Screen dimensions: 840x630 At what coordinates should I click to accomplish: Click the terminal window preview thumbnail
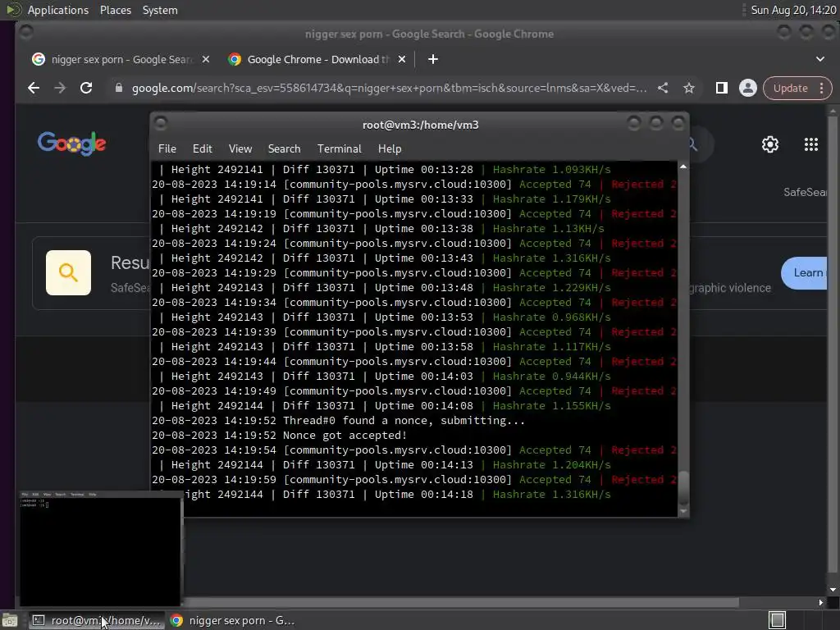coord(100,548)
